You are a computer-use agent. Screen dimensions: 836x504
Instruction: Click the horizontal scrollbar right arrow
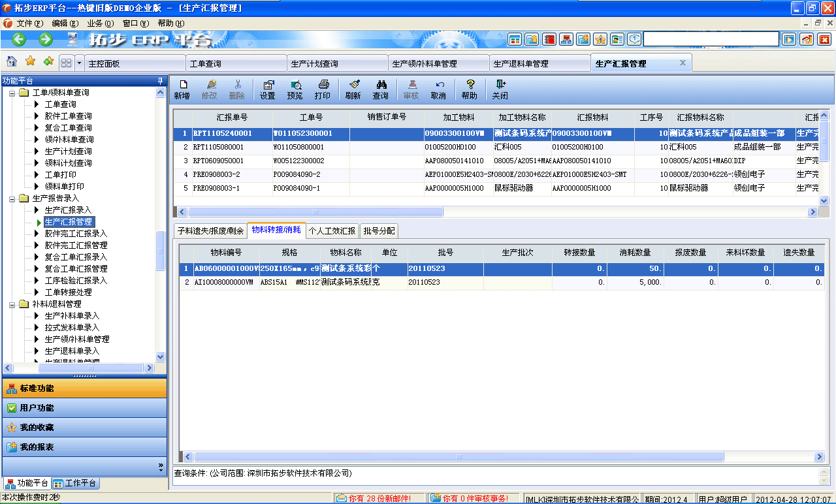(x=811, y=212)
